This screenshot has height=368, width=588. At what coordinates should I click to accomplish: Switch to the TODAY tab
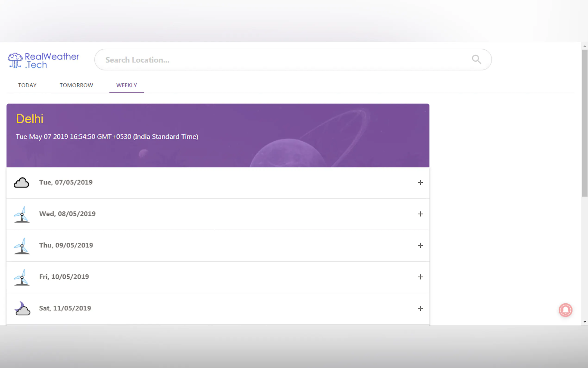tap(27, 85)
